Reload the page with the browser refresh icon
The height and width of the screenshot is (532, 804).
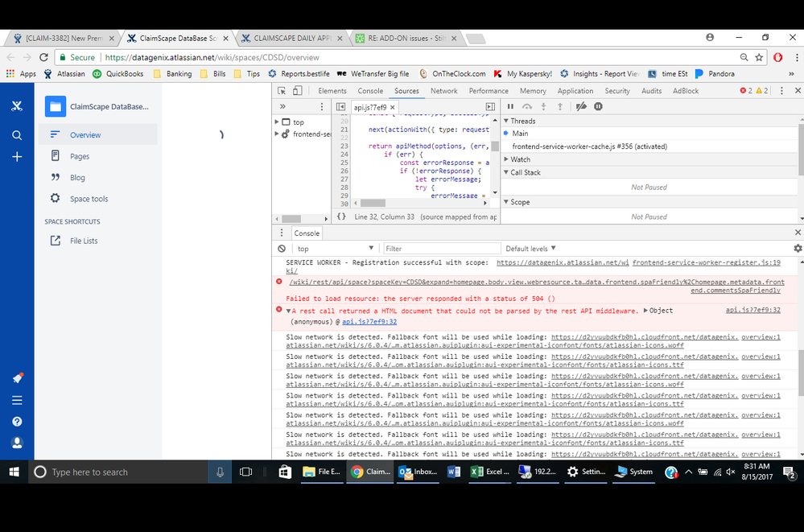[43, 57]
